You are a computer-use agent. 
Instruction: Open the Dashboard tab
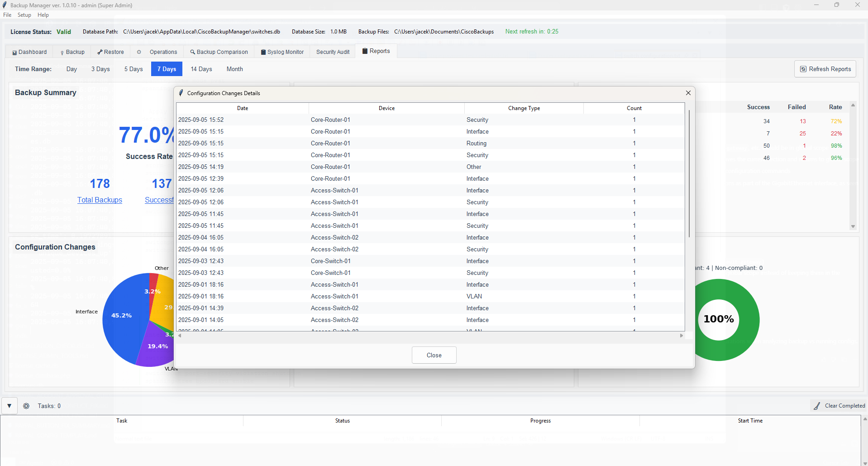(29, 52)
